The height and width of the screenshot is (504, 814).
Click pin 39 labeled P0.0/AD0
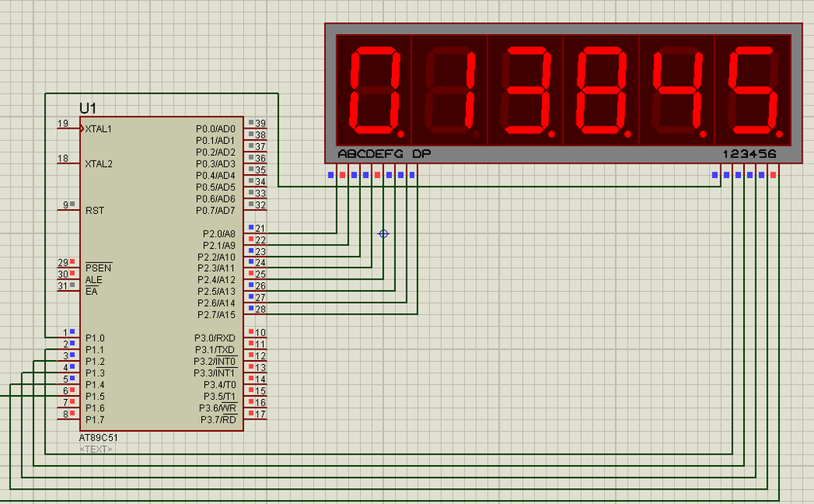(215, 126)
